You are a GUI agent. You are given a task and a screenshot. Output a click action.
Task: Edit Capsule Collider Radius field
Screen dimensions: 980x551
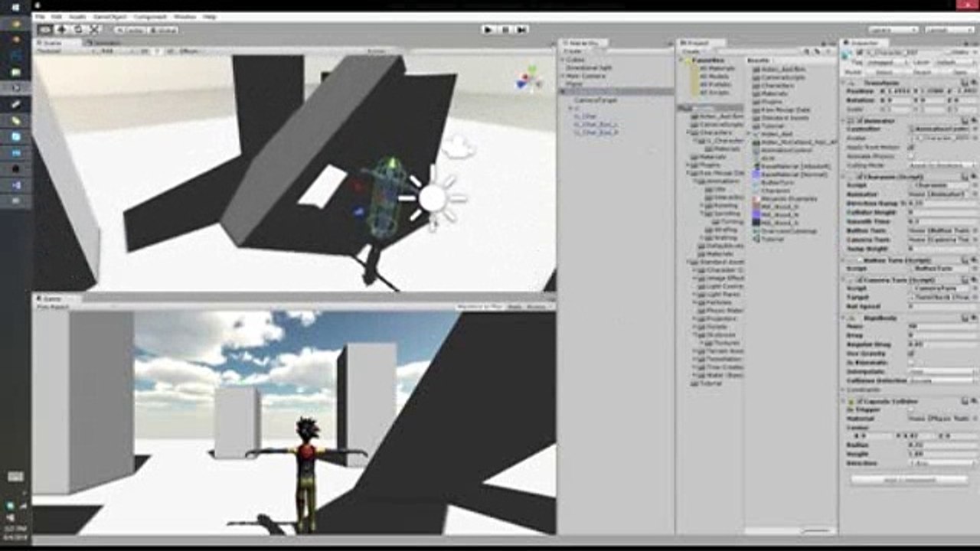[x=942, y=445]
